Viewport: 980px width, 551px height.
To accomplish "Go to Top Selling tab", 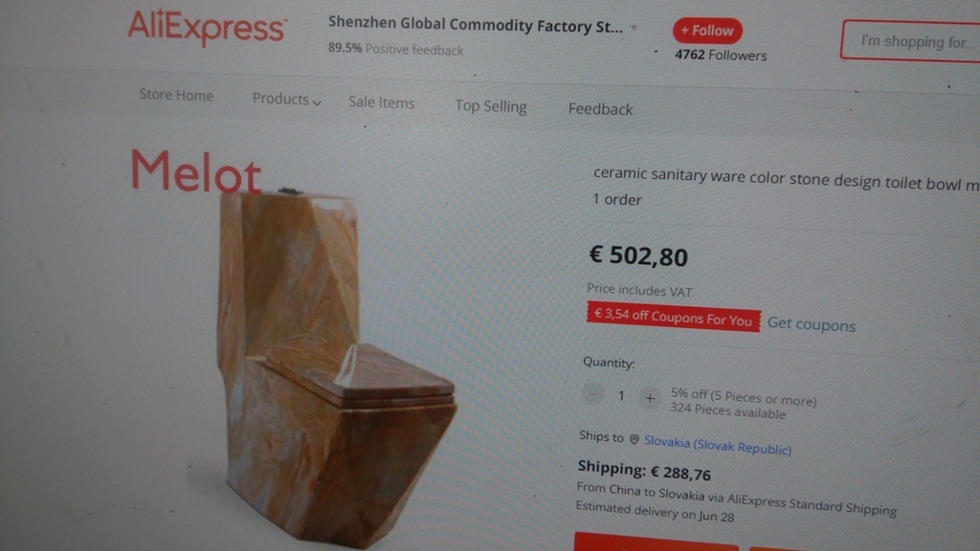I will (491, 106).
